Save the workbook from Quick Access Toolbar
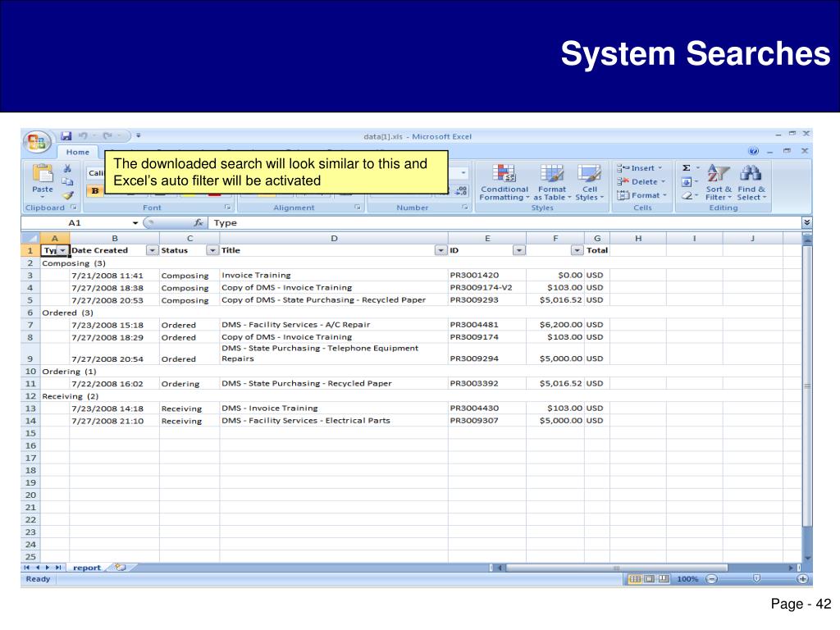 tap(66, 136)
